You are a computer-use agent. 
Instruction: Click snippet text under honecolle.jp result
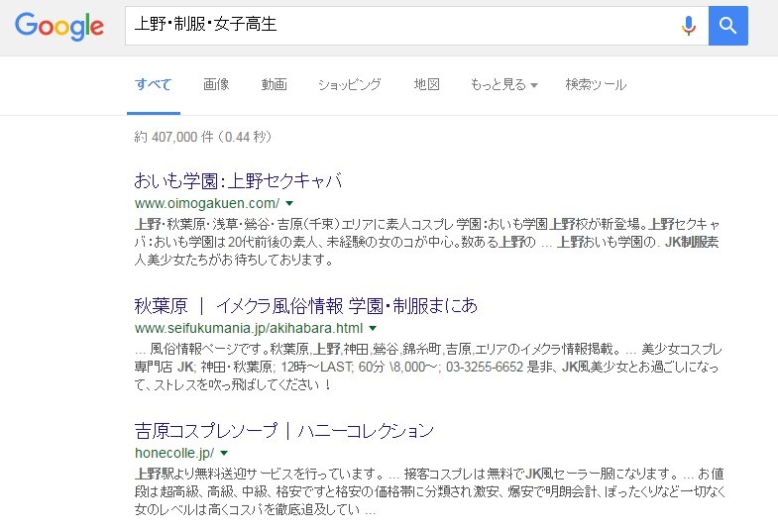pyautogui.click(x=430, y=491)
